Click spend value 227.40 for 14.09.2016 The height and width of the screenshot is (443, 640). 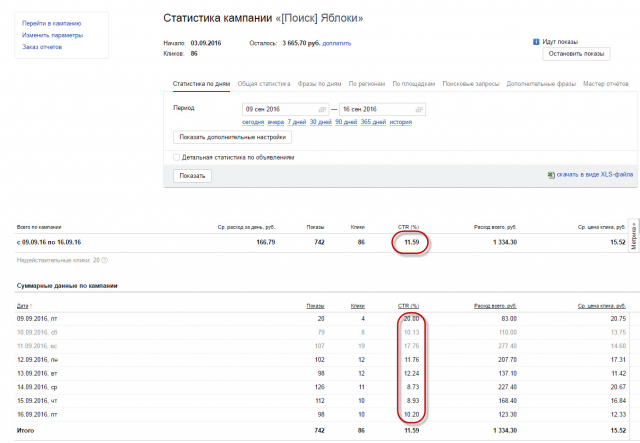tap(507, 387)
